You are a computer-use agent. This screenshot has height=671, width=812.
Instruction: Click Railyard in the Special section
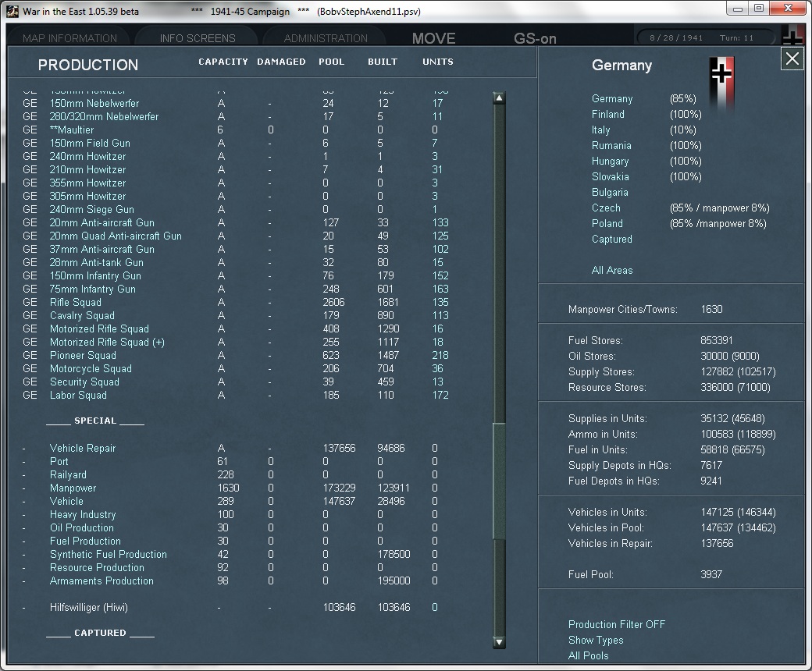(x=68, y=475)
